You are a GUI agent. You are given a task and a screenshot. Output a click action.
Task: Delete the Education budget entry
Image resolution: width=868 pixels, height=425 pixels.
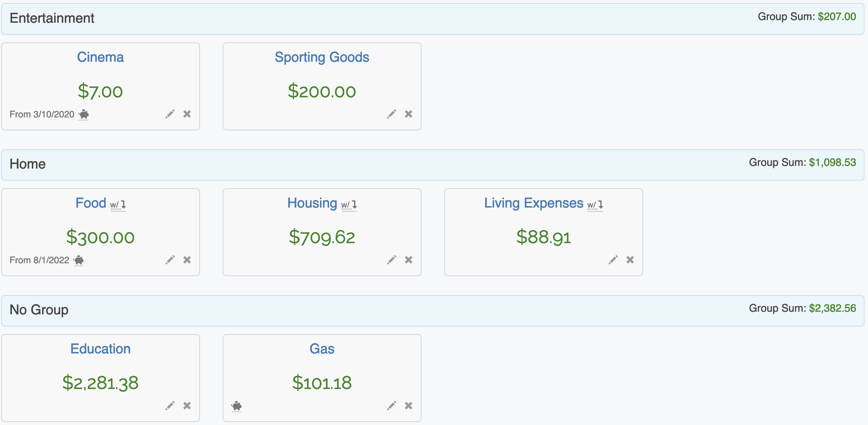pyautogui.click(x=187, y=406)
